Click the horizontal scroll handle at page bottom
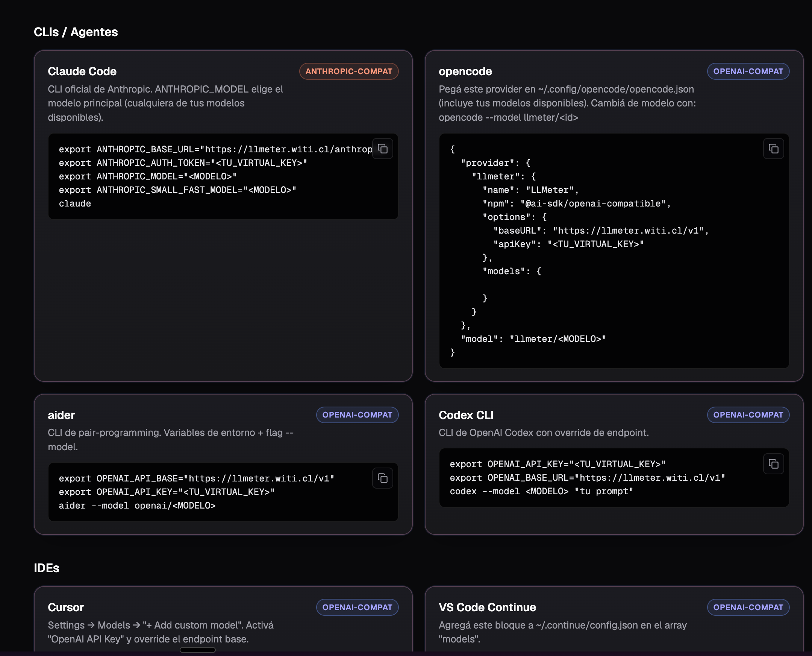Image resolution: width=812 pixels, height=656 pixels. (197, 650)
